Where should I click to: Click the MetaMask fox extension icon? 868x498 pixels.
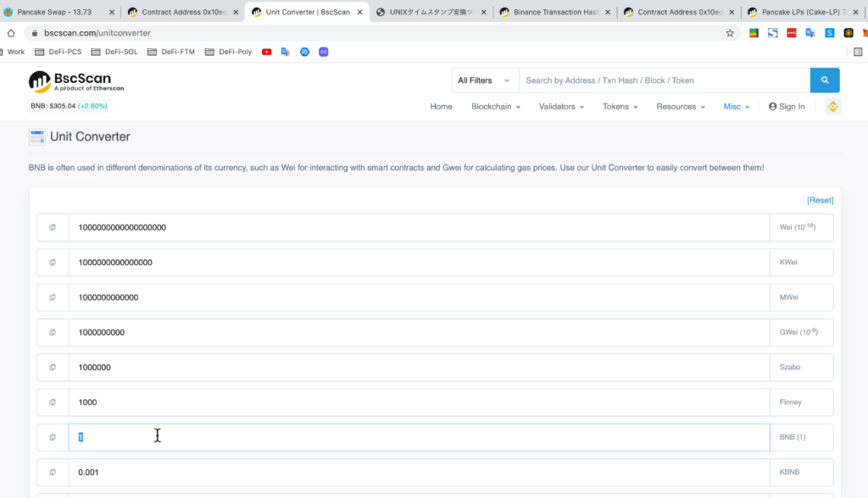pos(865,33)
